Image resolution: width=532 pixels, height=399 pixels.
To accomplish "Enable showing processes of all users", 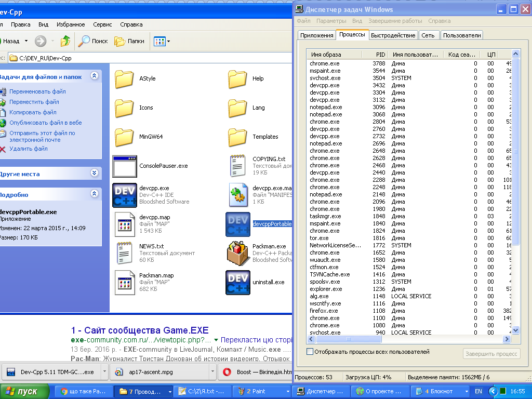I will coord(310,352).
